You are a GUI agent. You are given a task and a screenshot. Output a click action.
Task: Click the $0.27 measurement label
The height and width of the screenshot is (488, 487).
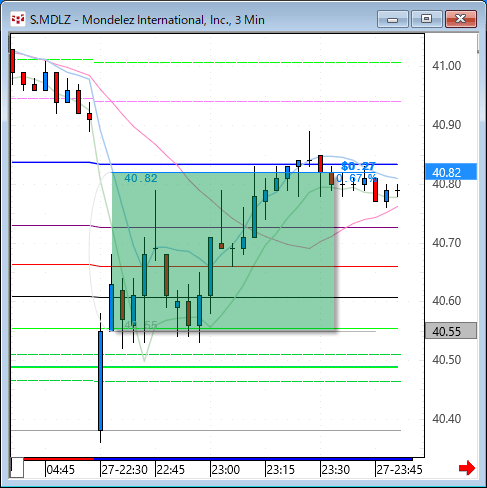(358, 166)
